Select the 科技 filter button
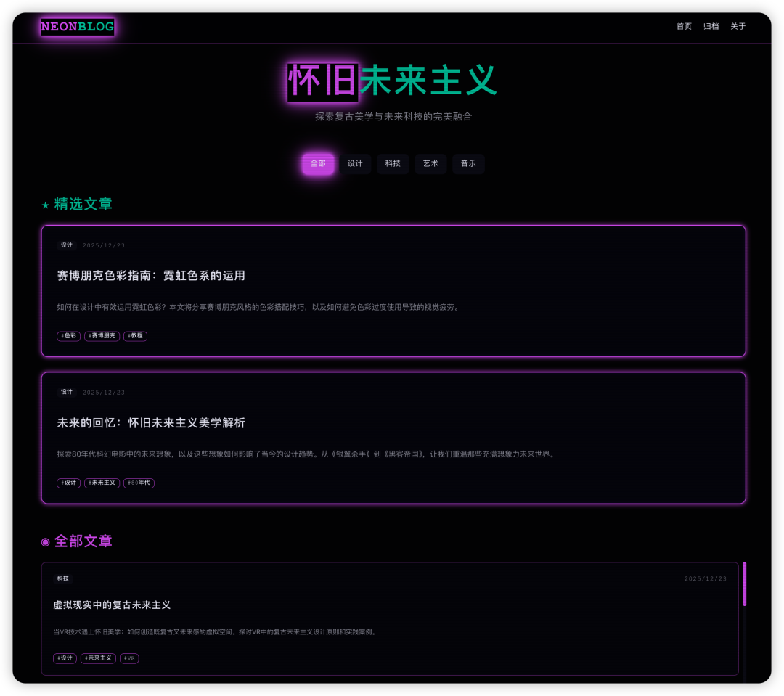Image resolution: width=784 pixels, height=696 pixels. tap(393, 163)
